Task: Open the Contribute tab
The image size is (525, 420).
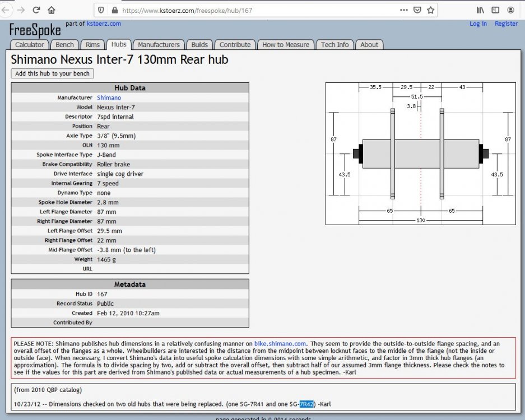Action: (x=235, y=44)
